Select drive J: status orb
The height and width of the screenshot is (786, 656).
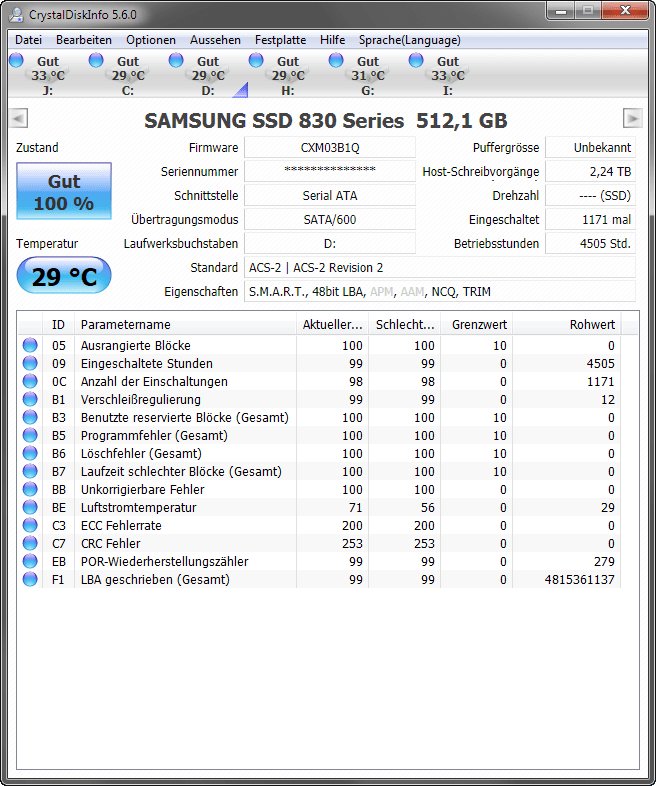[17, 60]
